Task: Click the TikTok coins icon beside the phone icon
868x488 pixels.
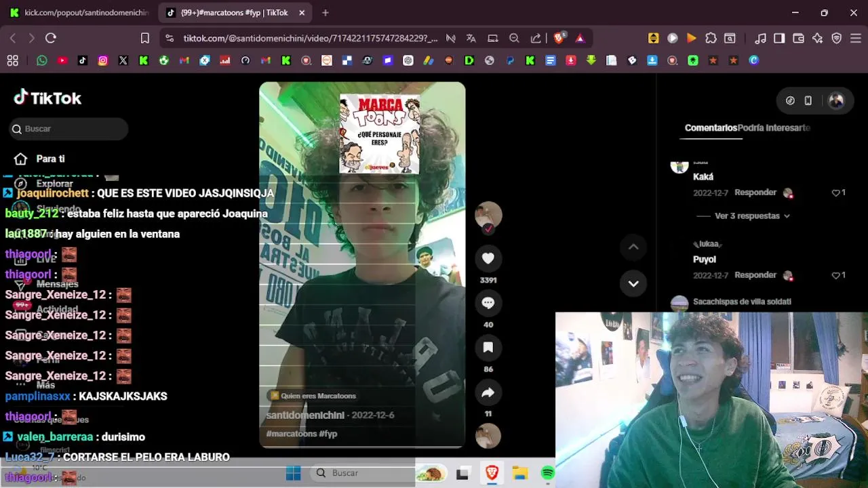Action: [x=790, y=100]
